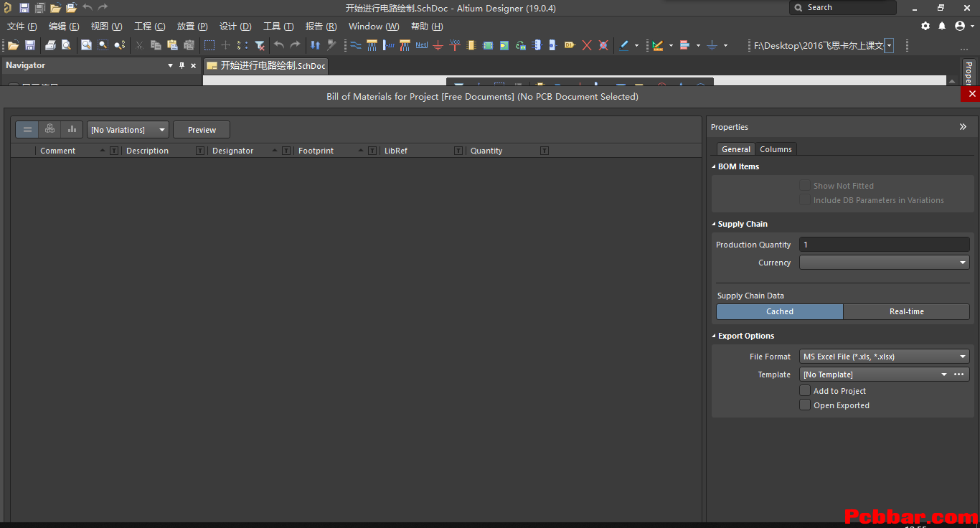Click the Zoom Selected Objects icon

pos(120,45)
